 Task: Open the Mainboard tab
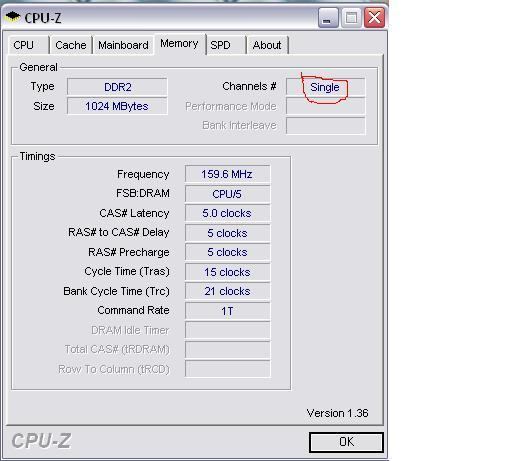click(x=123, y=45)
